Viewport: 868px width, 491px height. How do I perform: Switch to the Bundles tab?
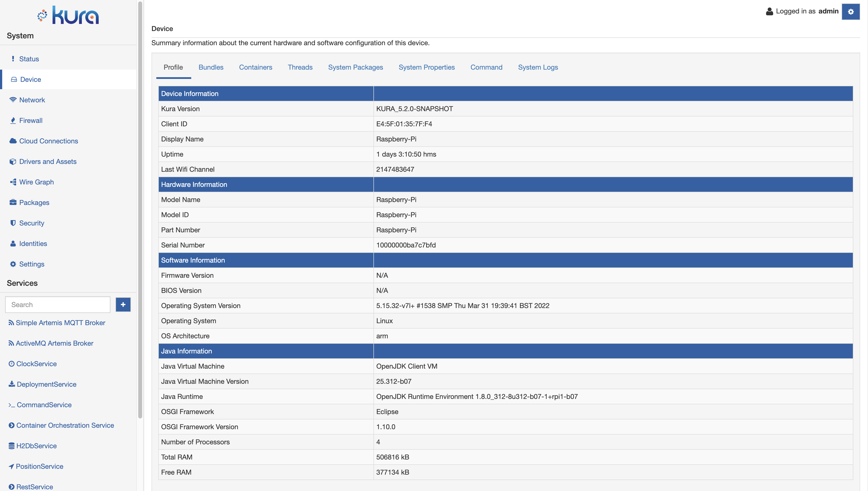[x=211, y=67]
